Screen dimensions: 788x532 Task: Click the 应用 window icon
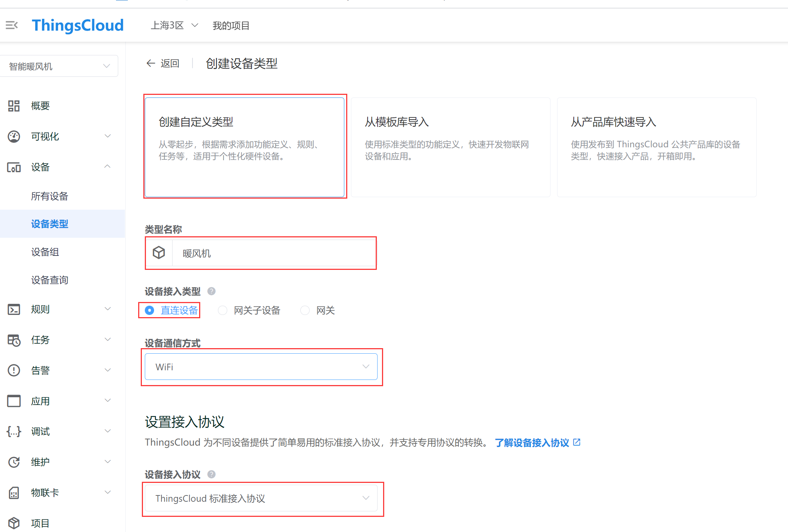pyautogui.click(x=14, y=401)
